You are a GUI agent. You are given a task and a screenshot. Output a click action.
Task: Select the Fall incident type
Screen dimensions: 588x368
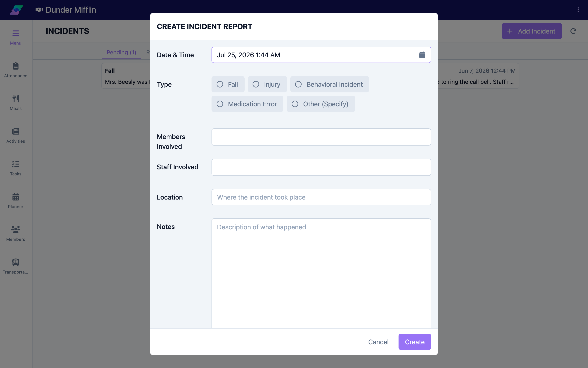tap(228, 84)
